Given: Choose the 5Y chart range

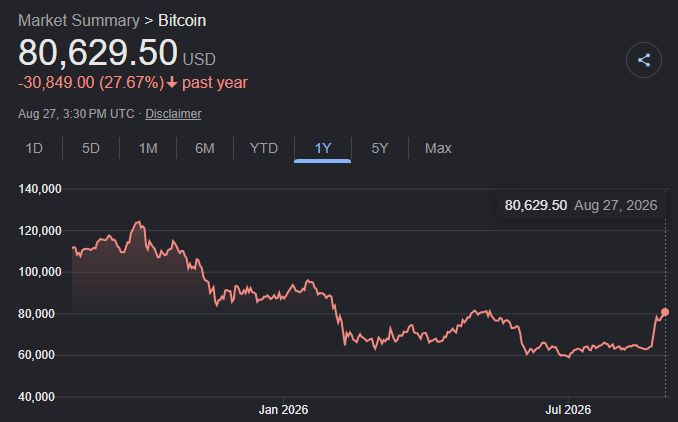Looking at the screenshot, I should click(x=380, y=148).
